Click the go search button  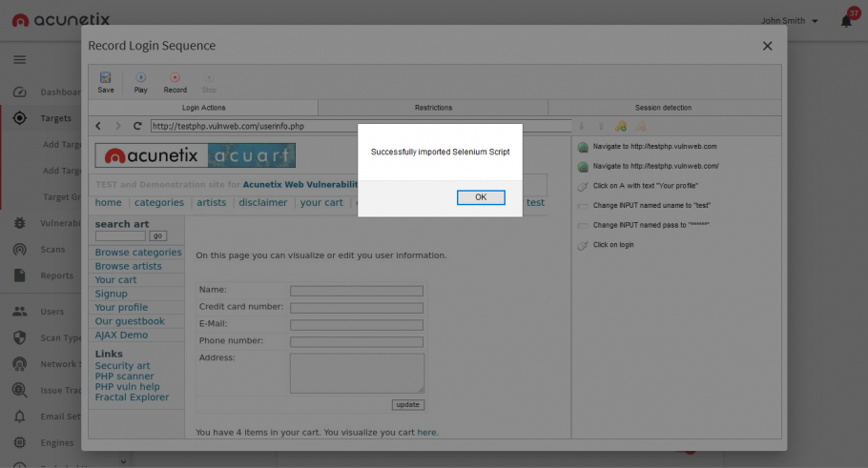click(x=157, y=235)
